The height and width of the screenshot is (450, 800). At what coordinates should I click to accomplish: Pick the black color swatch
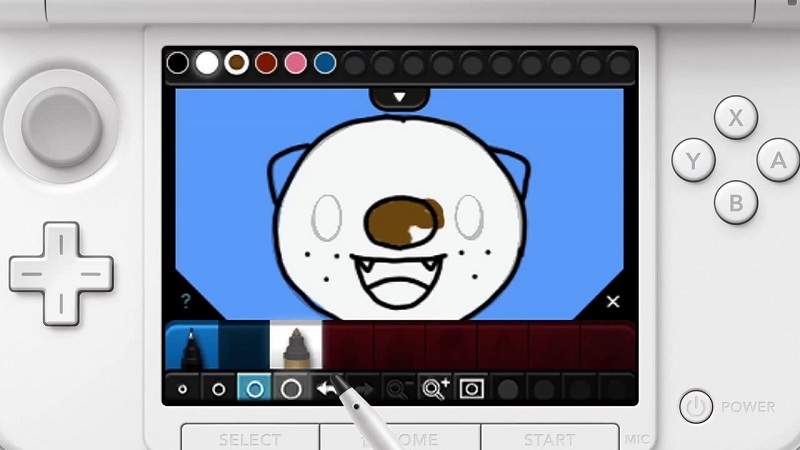click(178, 64)
